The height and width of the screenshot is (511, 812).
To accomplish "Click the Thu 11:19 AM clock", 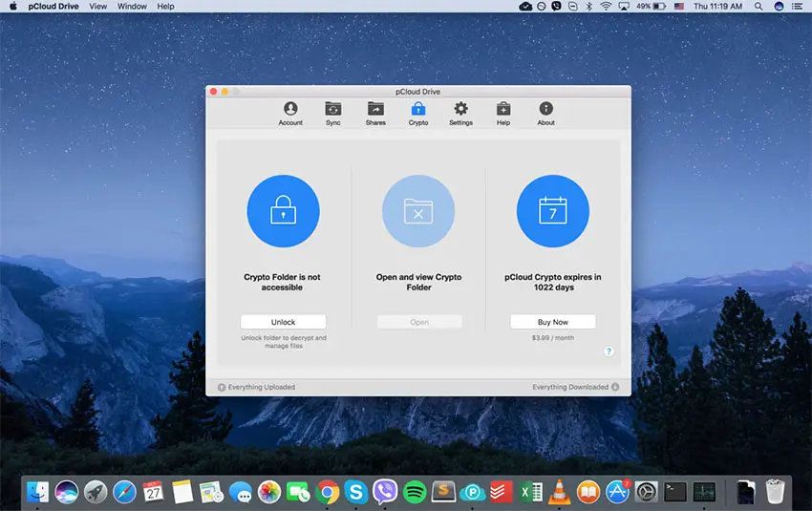I will (717, 7).
